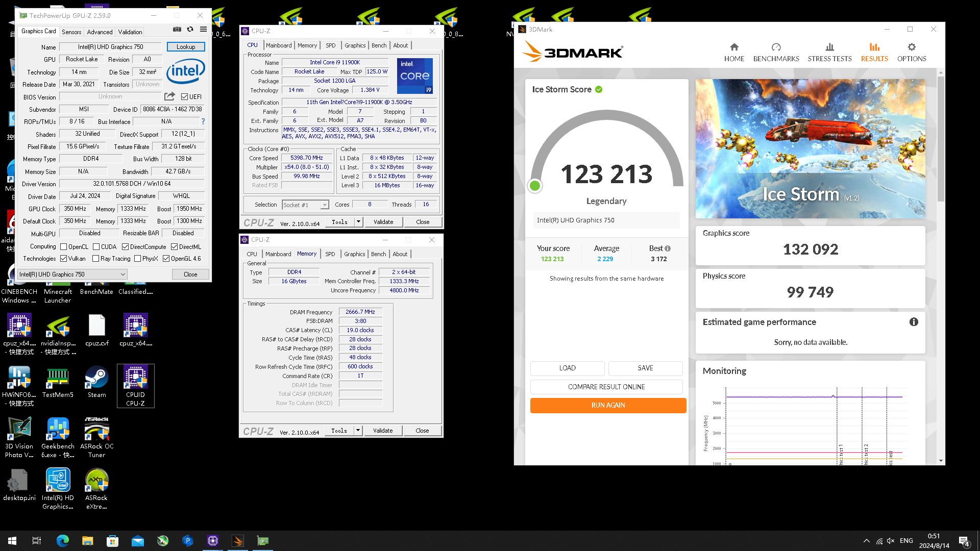Select the cpuz.cvf file icon
Viewport: 980px width, 551px height.
tap(96, 330)
